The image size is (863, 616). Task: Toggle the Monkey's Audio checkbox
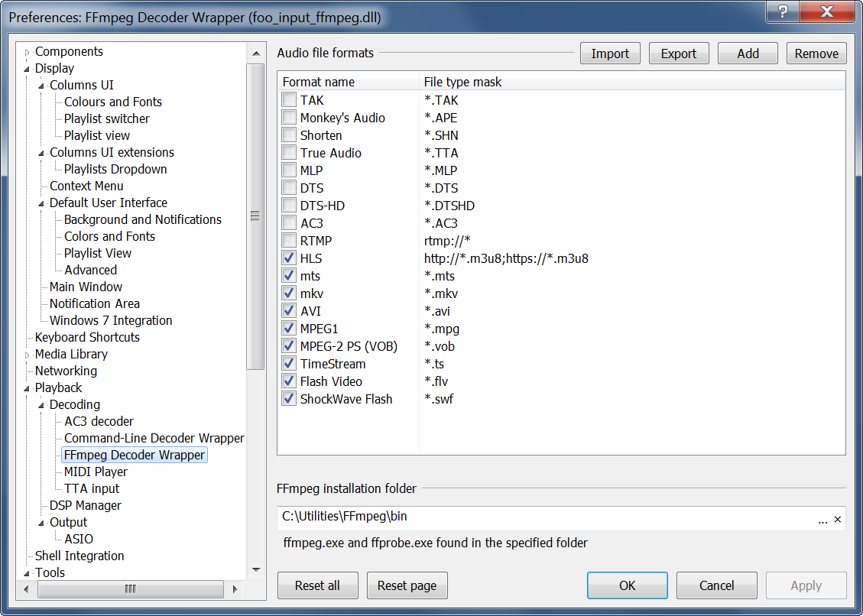coord(289,118)
